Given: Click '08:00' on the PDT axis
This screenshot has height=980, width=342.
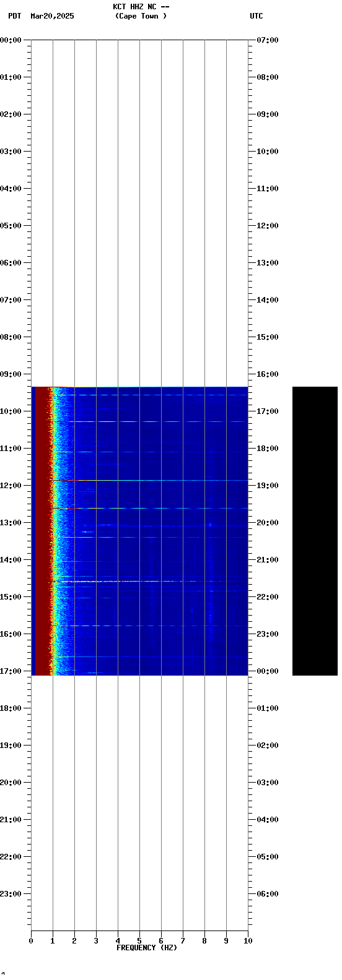Looking at the screenshot, I should tap(11, 337).
